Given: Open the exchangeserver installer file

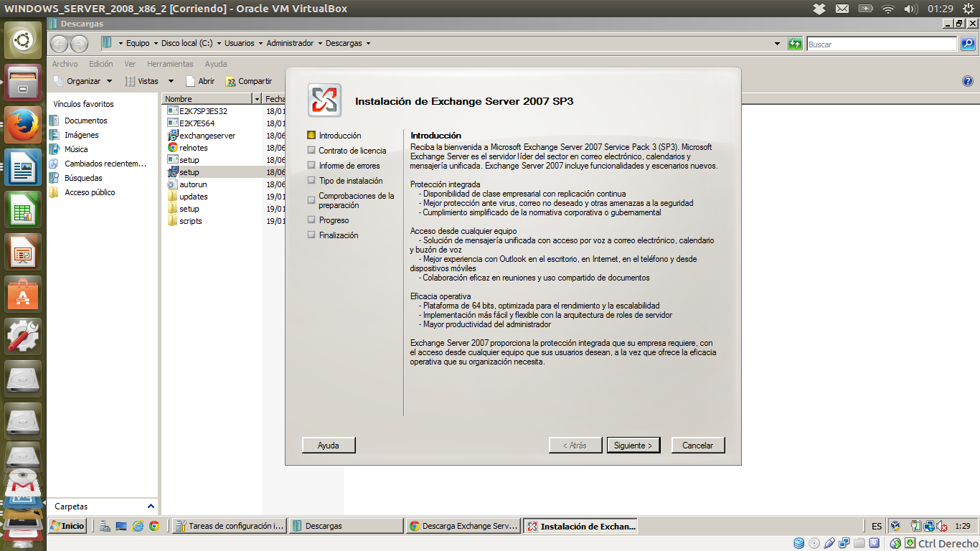Looking at the screenshot, I should click(207, 136).
